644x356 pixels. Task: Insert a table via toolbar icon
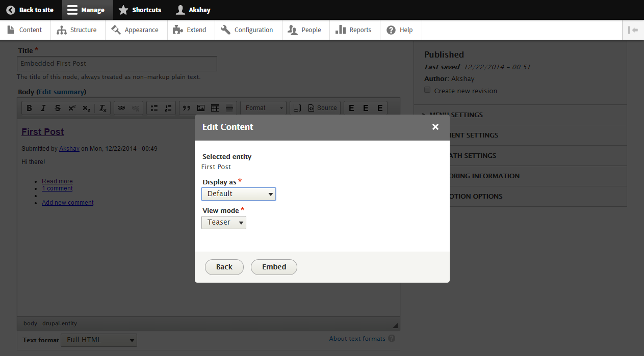click(x=215, y=108)
